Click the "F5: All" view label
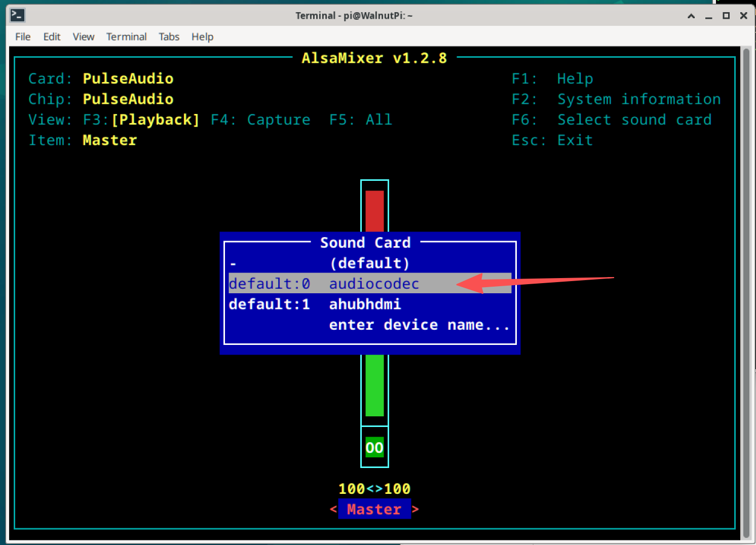This screenshot has height=545, width=756. pyautogui.click(x=361, y=120)
